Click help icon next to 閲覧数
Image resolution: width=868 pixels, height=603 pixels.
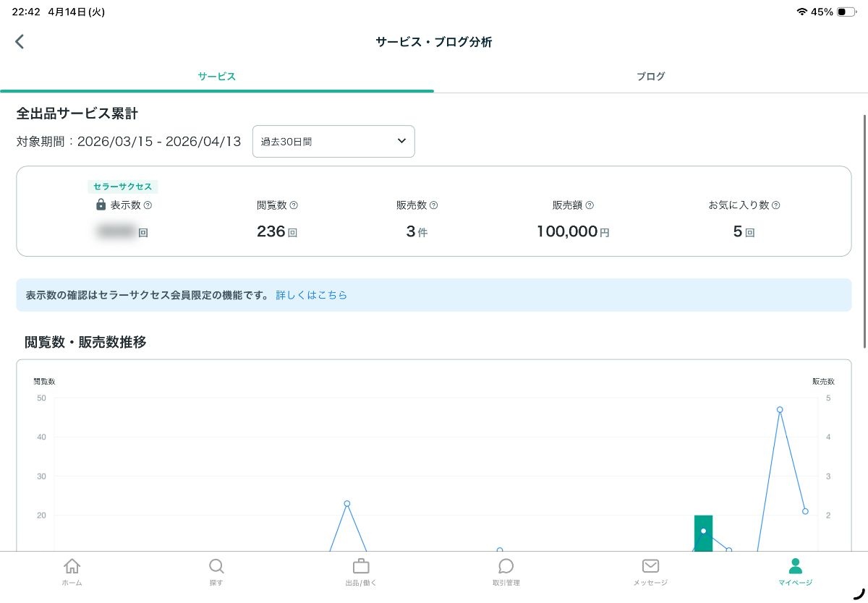(294, 205)
